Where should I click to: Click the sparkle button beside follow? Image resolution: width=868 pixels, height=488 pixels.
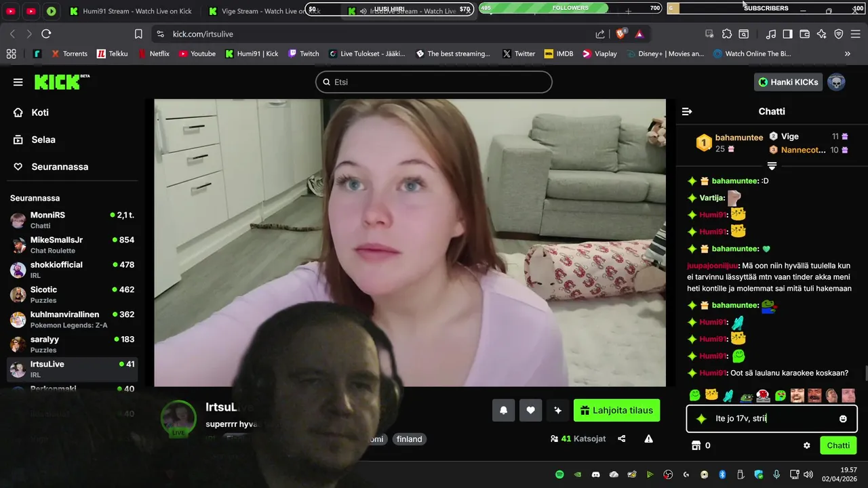(557, 410)
